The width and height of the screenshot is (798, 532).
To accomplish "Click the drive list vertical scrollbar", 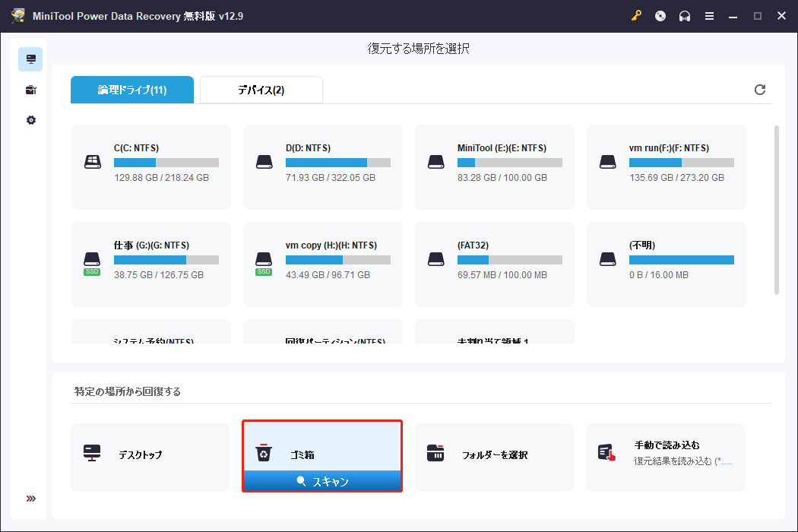I will [x=776, y=210].
